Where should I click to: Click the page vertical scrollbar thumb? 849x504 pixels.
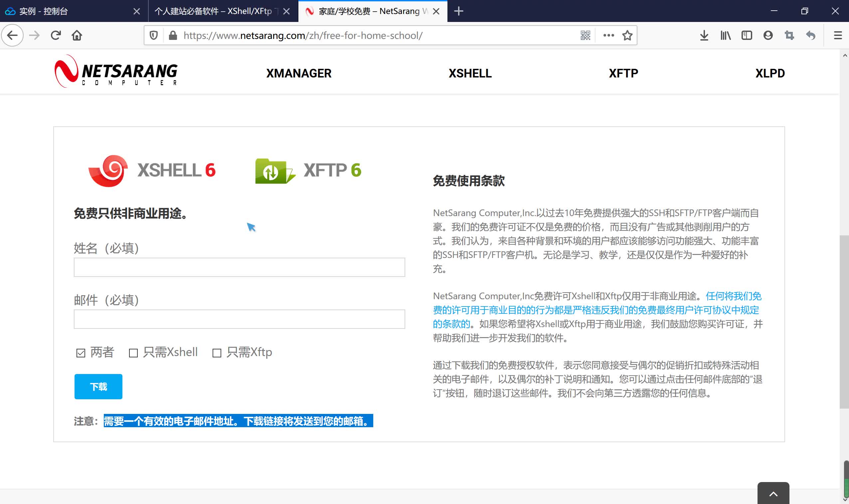(x=844, y=321)
